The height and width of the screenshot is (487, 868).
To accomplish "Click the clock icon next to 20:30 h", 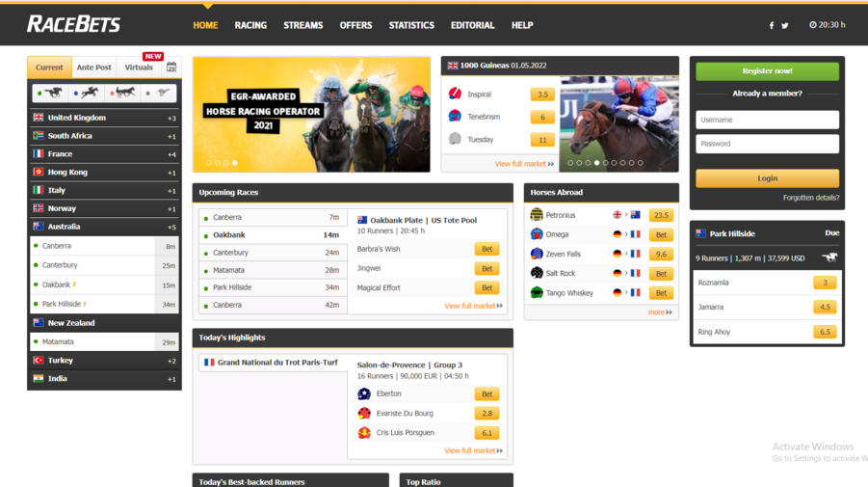I will pos(812,25).
